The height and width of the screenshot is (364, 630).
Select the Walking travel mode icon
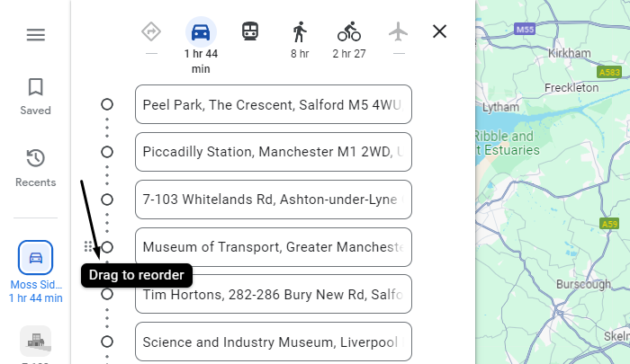[x=300, y=31]
